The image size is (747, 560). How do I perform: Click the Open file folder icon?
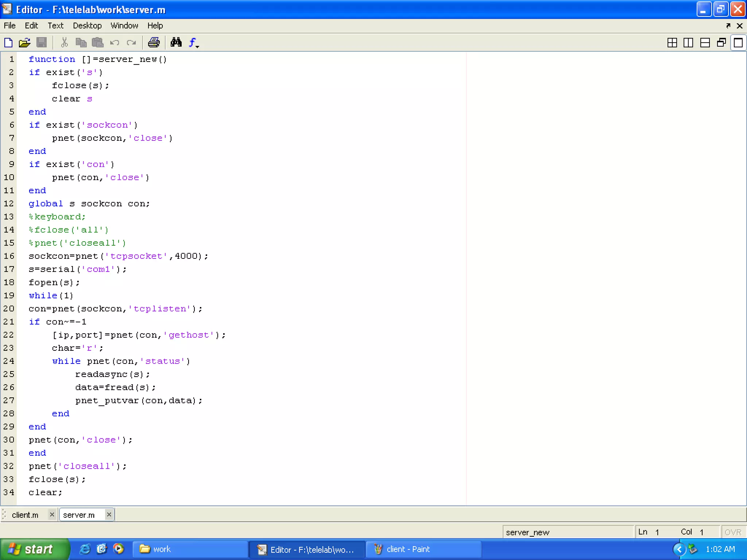click(24, 43)
